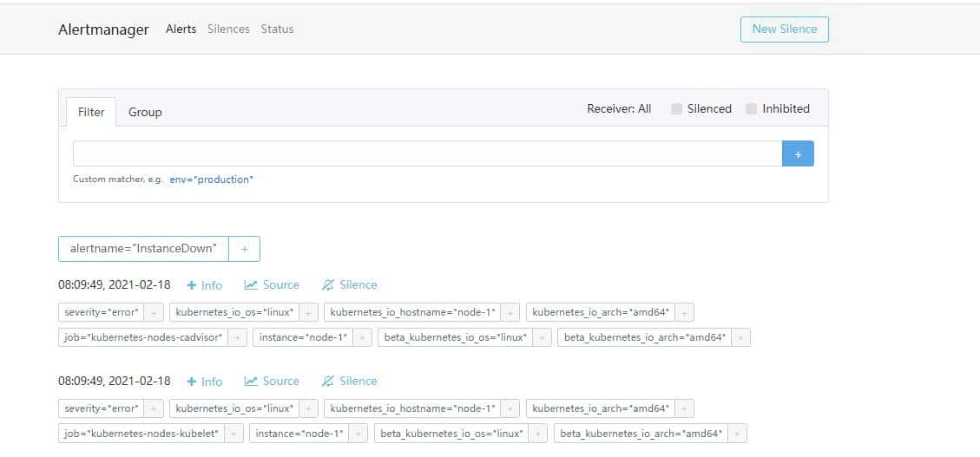Click plus next to severity="error" in kubelet alert
The image size is (980, 457).
point(155,408)
